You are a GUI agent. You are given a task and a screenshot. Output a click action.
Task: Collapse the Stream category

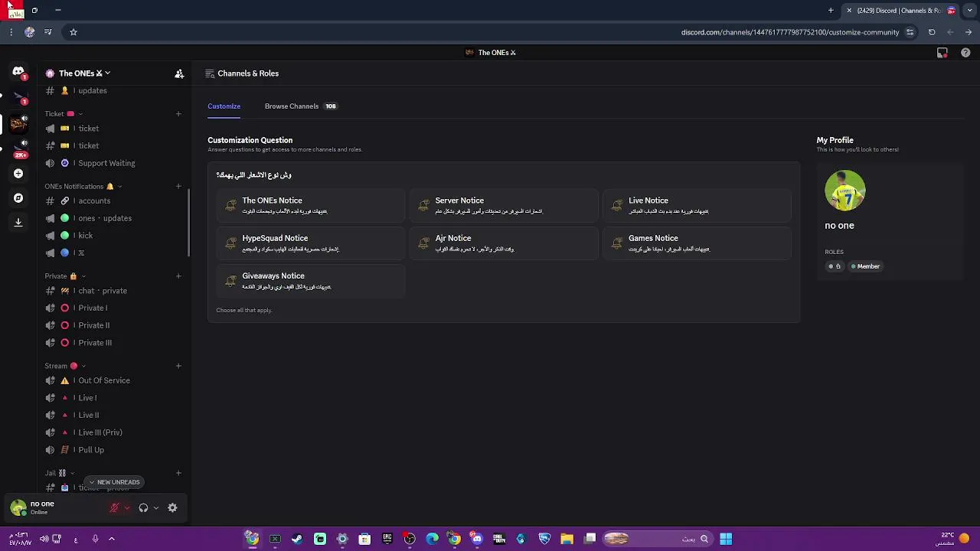click(x=65, y=366)
